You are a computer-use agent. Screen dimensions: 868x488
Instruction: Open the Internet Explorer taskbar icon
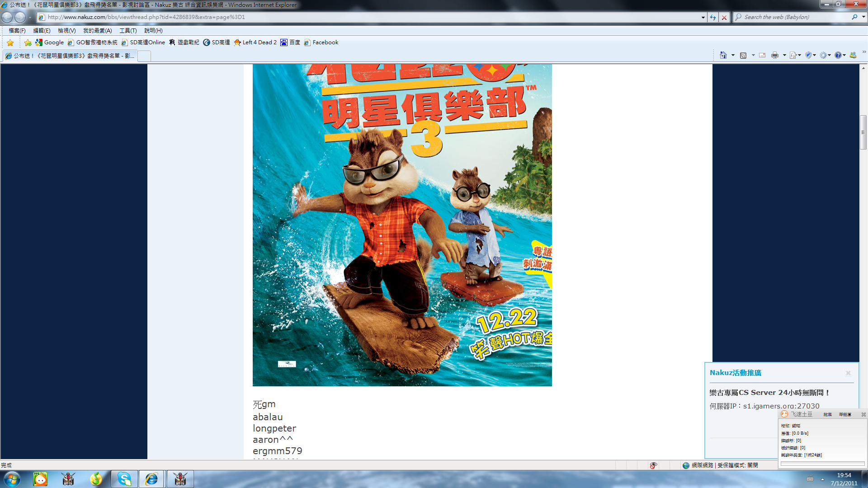(151, 479)
